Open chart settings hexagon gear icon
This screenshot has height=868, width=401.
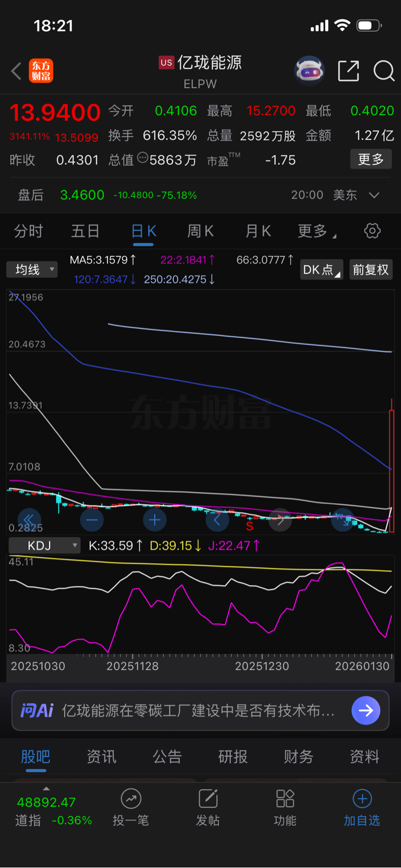tap(372, 231)
